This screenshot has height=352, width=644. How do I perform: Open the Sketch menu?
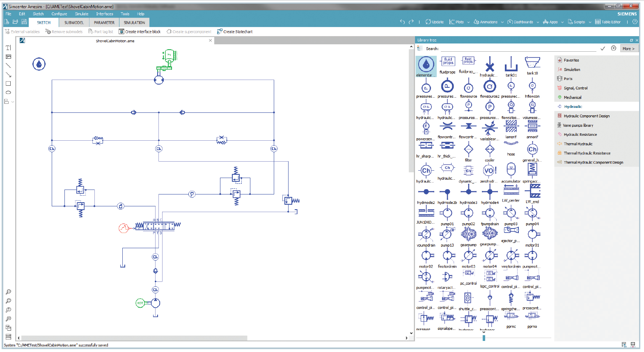click(x=38, y=14)
